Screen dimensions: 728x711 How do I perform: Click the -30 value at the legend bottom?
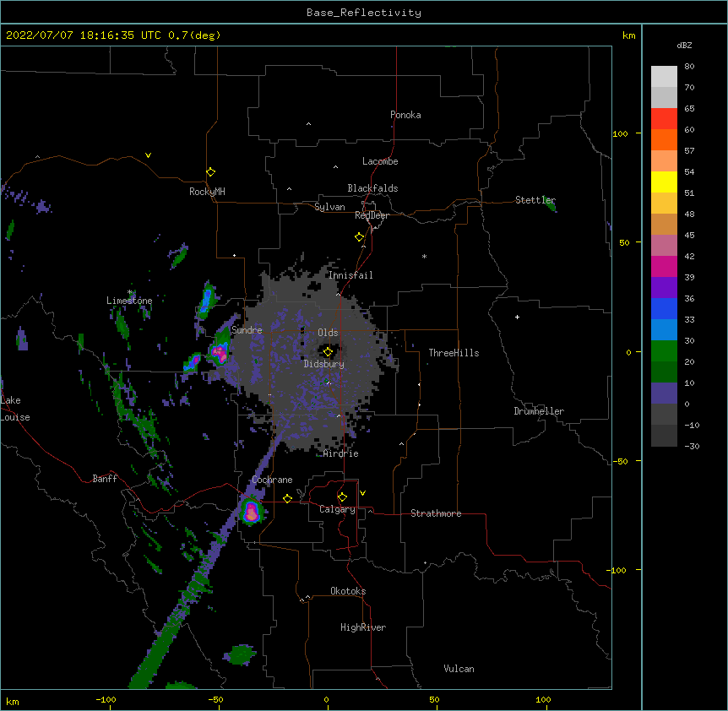click(x=692, y=446)
